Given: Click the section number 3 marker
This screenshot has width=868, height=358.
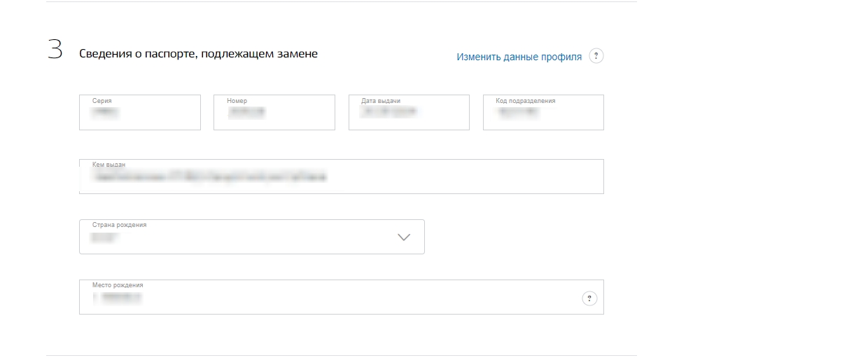Looking at the screenshot, I should (55, 50).
